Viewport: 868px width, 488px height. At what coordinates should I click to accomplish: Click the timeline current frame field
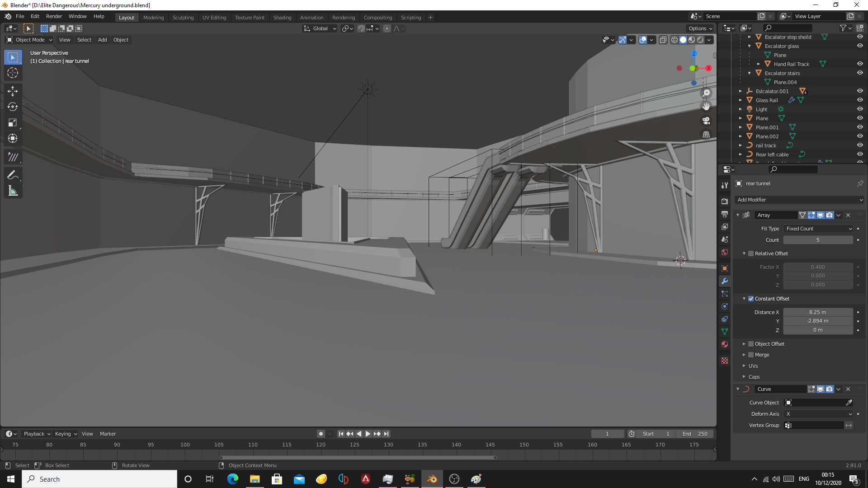pos(607,434)
